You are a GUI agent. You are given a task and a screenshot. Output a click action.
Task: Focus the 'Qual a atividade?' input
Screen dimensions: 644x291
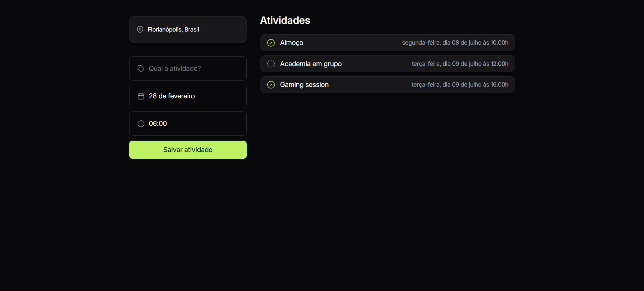click(195, 68)
